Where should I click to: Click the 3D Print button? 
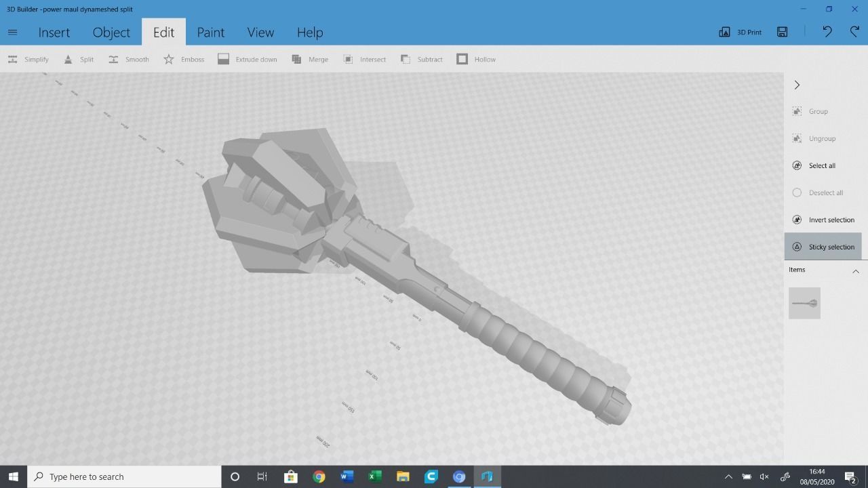741,32
